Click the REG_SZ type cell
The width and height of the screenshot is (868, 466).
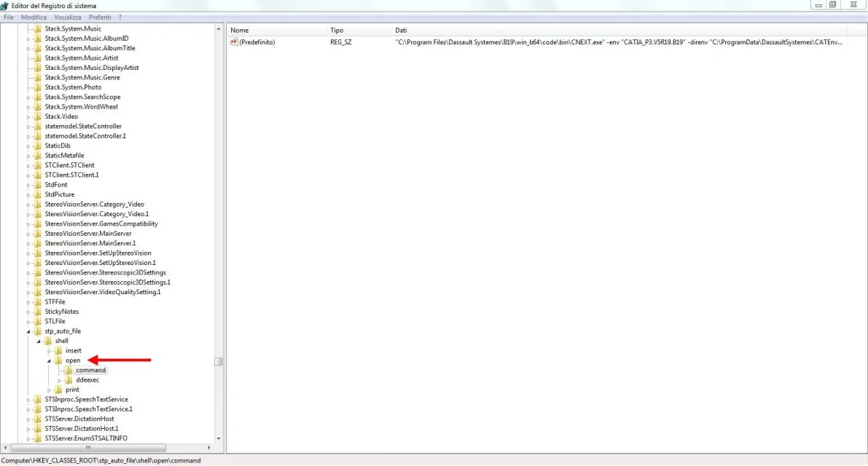click(x=340, y=42)
